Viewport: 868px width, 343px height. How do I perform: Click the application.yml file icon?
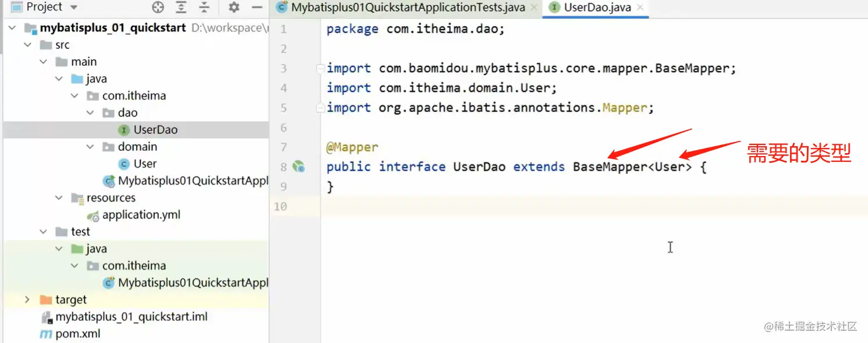93,215
